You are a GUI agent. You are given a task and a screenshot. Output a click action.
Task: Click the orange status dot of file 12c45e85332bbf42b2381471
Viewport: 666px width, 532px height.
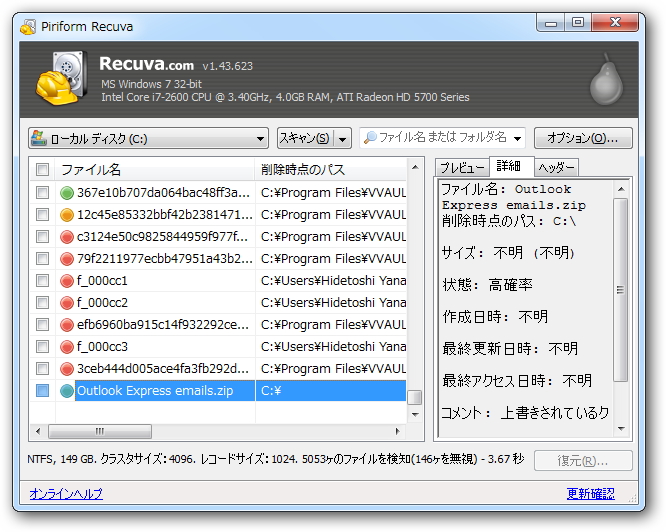click(67, 215)
